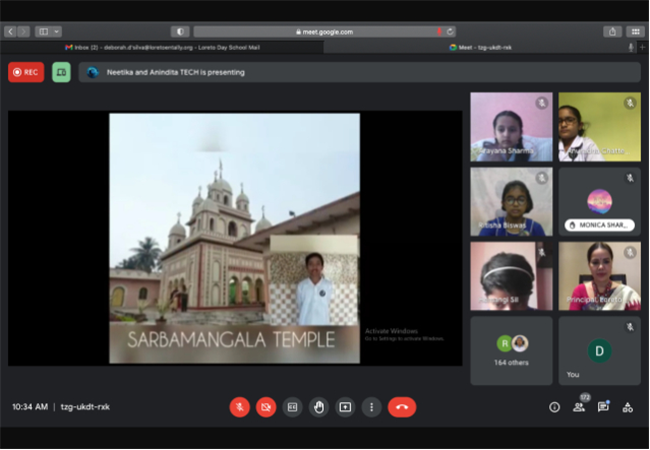650x450 pixels.
Task: Toggle closed captions button
Action: click(x=292, y=407)
